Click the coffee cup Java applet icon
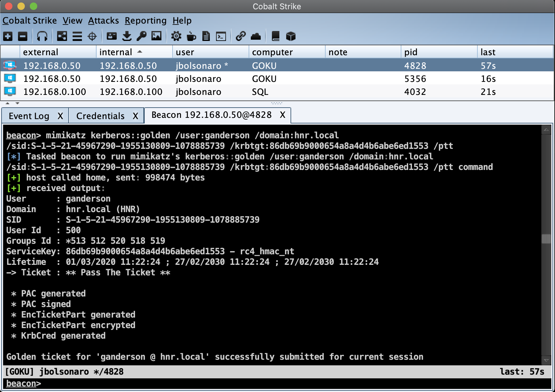The image size is (555, 392). pyautogui.click(x=192, y=36)
